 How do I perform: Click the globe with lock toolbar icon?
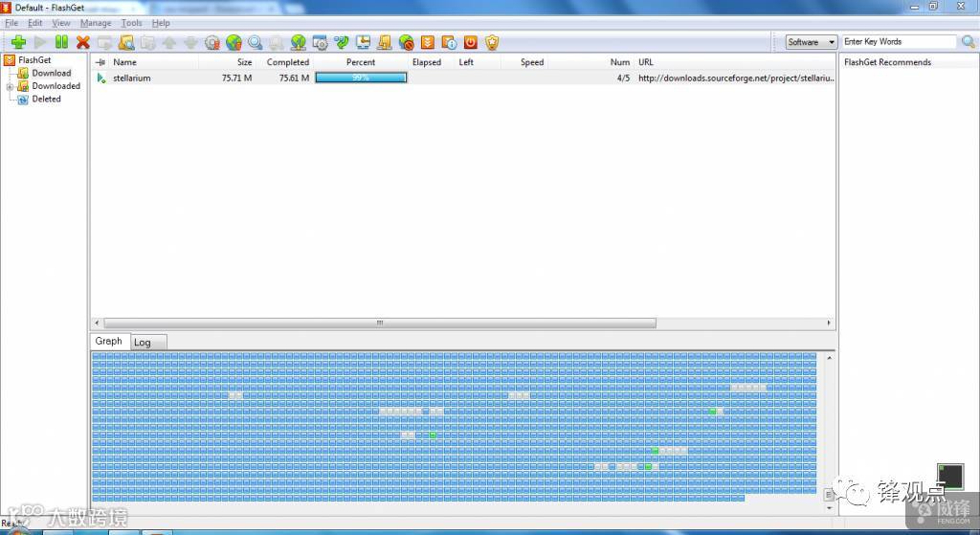[234, 42]
